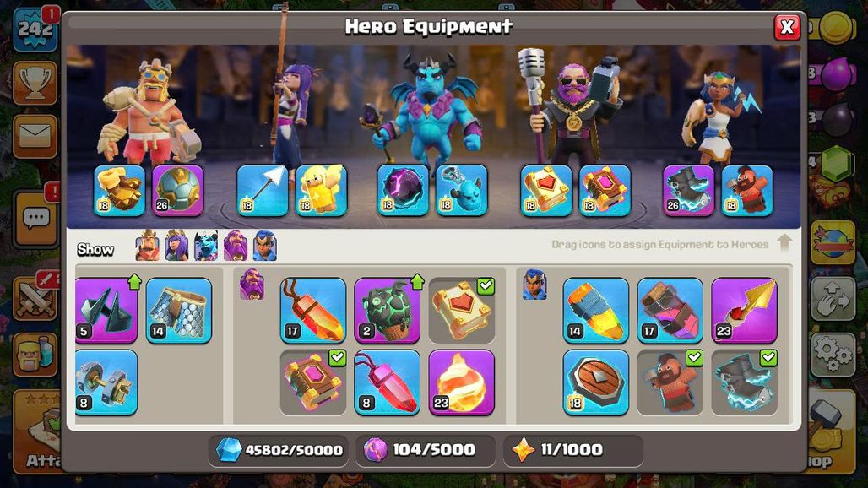Open the level 14 Royal Gem equipment
This screenshot has width=868, height=488.
595,311
